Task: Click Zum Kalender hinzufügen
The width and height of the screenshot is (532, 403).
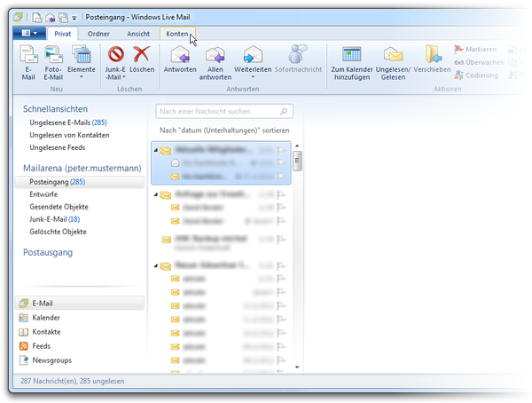Action: coord(352,62)
